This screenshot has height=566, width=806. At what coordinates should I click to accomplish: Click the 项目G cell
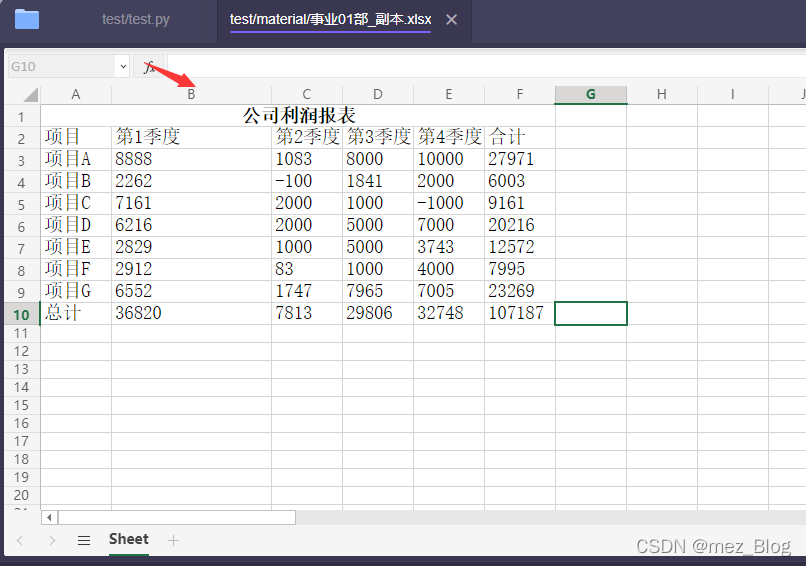click(x=76, y=291)
